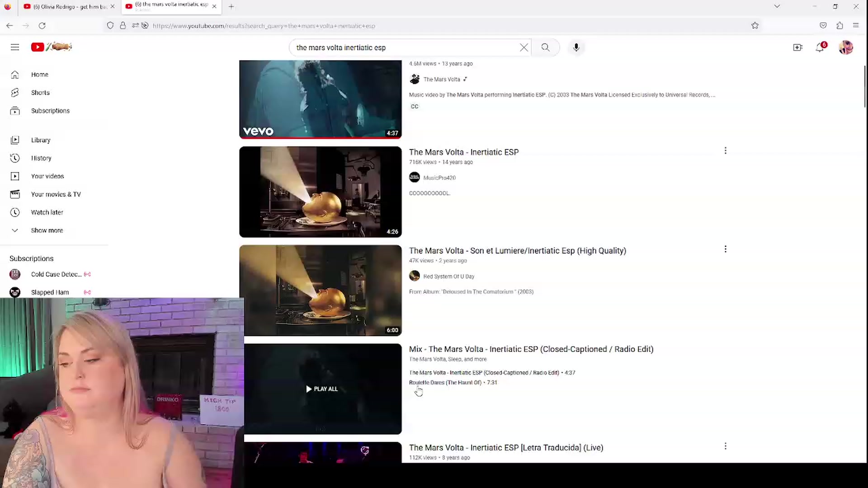Click Play All on the Mix playlist

[322, 389]
